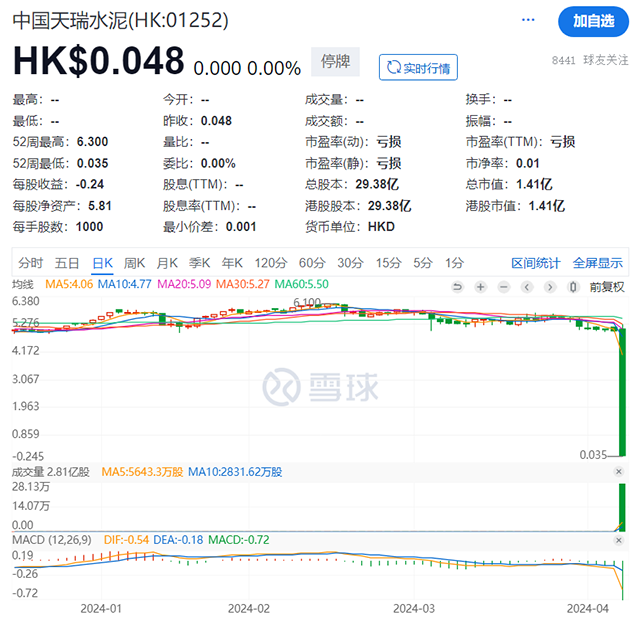This screenshot has width=640, height=618.
Task: Click the DIF:-0.54 indicator value
Action: coord(126,540)
